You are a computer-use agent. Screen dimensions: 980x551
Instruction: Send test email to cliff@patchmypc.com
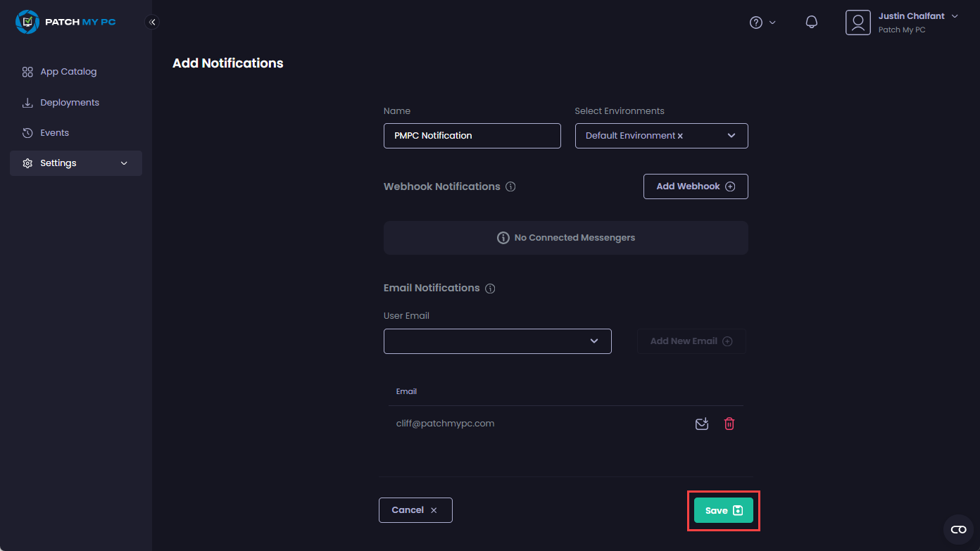pyautogui.click(x=701, y=424)
